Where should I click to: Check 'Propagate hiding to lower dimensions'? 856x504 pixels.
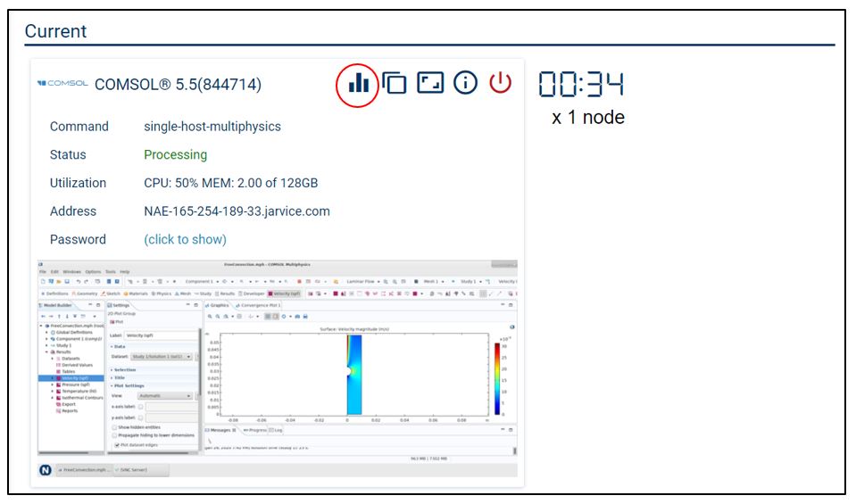tap(114, 435)
